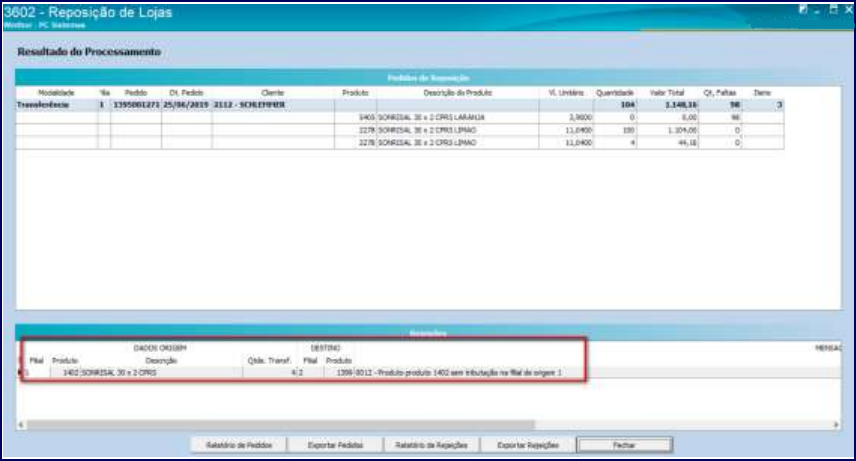Click the Pedido column header
This screenshot has width=856, height=461.
coord(135,93)
